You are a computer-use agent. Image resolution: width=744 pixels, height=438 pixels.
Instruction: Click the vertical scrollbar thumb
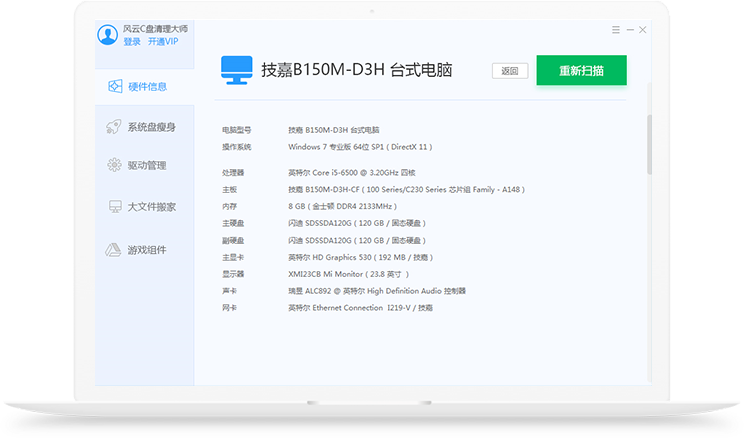pyautogui.click(x=650, y=144)
